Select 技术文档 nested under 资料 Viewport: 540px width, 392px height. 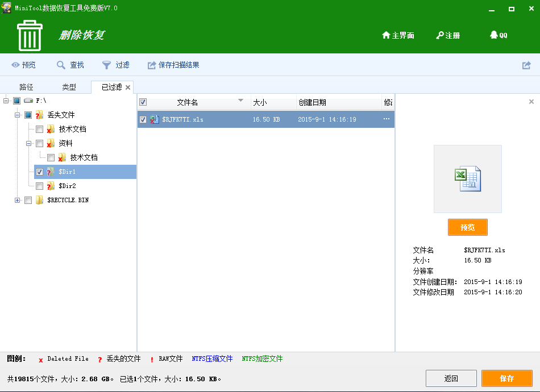point(84,157)
